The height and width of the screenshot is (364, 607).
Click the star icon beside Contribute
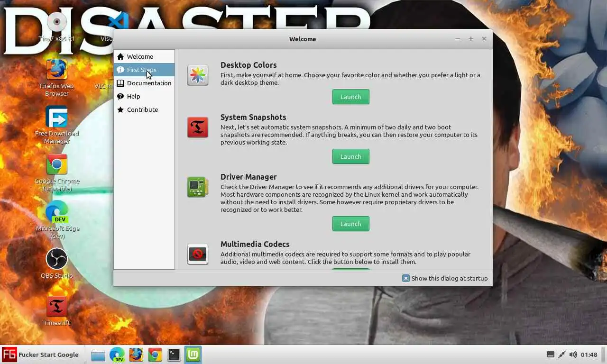120,109
